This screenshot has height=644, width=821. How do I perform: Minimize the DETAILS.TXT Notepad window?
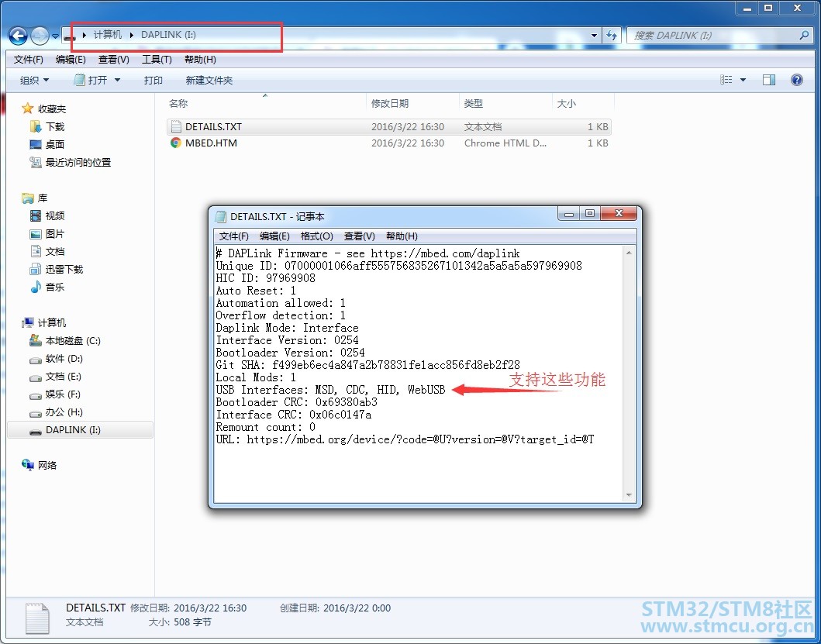point(569,214)
